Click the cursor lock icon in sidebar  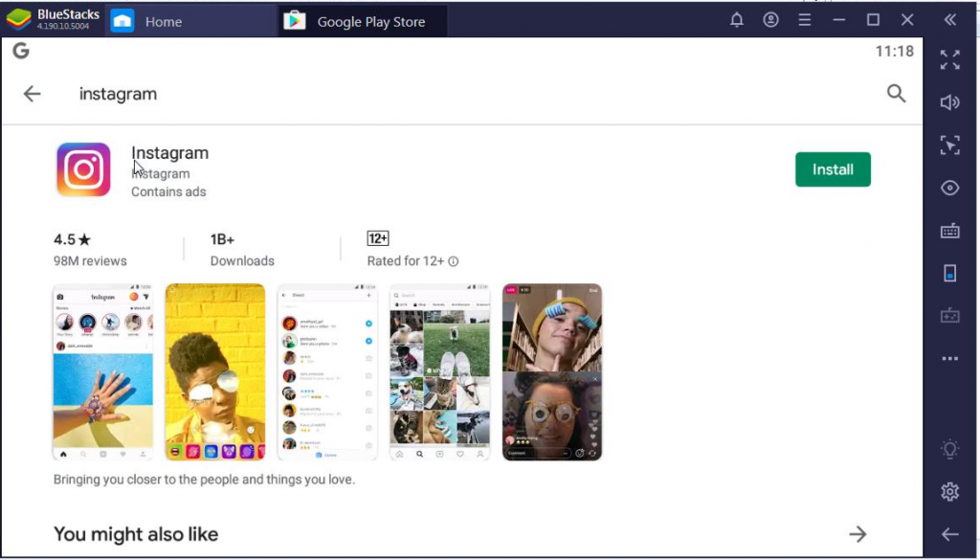tap(950, 145)
